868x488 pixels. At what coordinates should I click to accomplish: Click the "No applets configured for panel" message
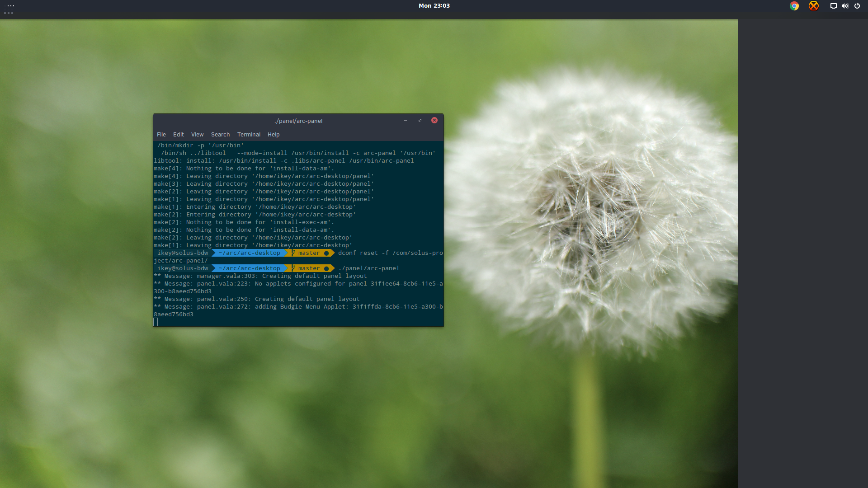pyautogui.click(x=298, y=287)
